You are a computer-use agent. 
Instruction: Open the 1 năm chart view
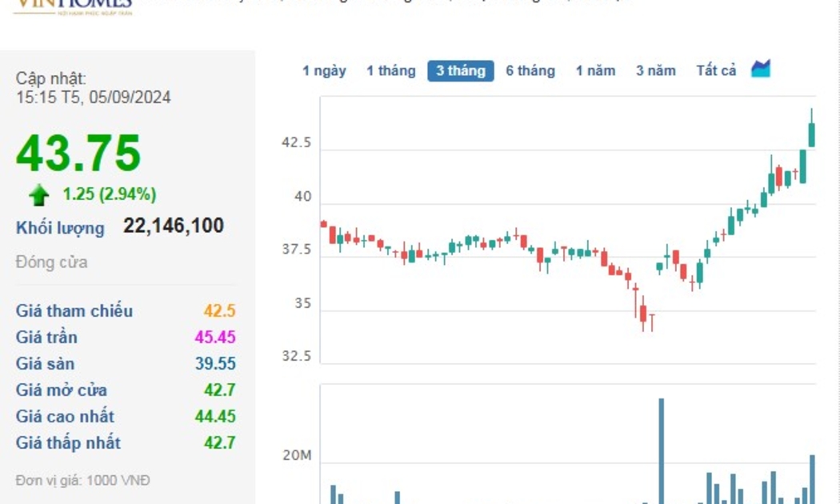tap(595, 70)
